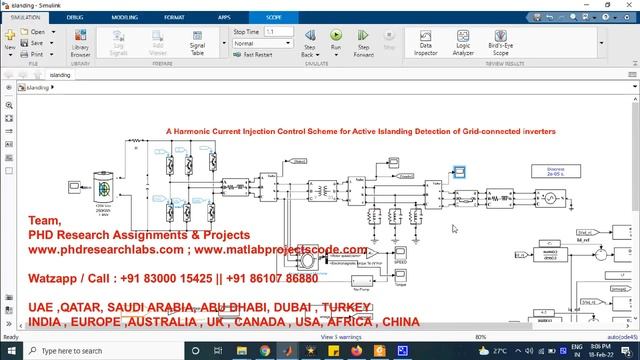Expand the Open dropdown arrow
This screenshot has width=640, height=360.
click(53, 32)
